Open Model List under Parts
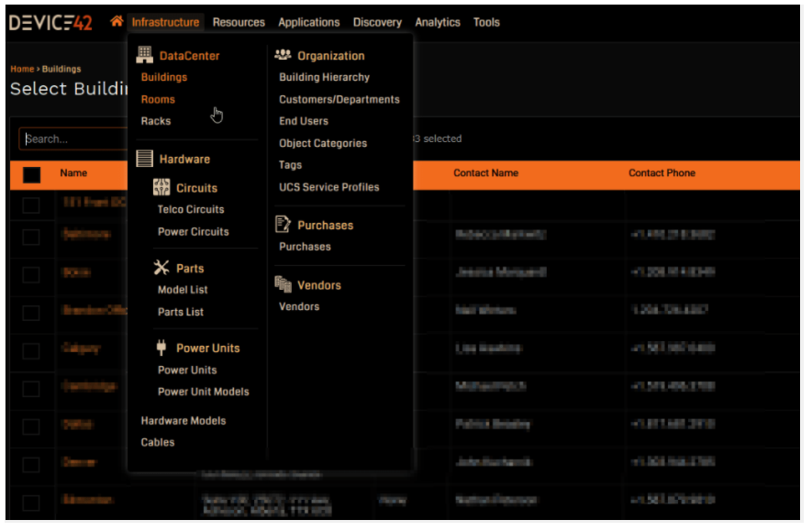Viewport: 812px width, 531px height. click(184, 291)
